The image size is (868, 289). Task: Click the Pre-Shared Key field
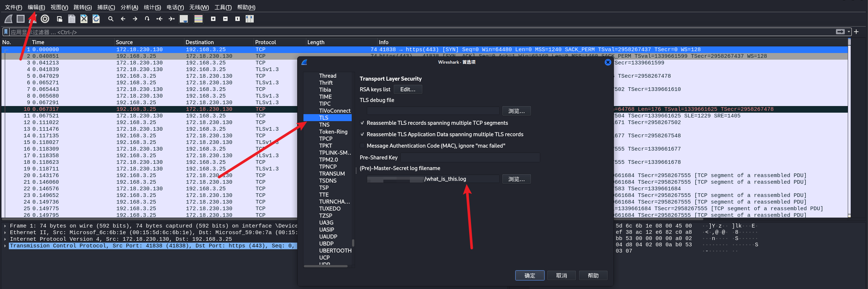click(x=470, y=158)
